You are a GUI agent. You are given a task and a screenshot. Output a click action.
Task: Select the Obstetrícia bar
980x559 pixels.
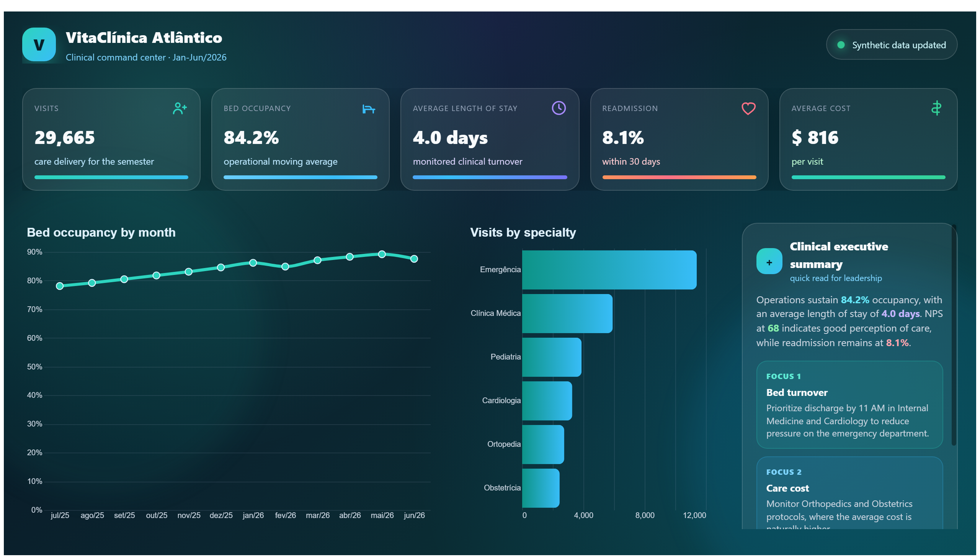pos(541,488)
